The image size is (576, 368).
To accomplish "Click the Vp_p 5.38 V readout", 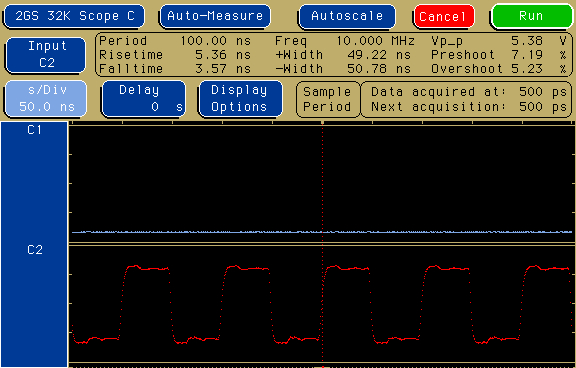I will coord(499,40).
